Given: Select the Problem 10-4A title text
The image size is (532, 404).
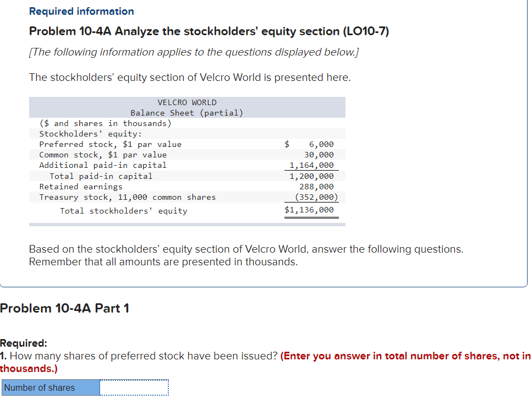Looking at the screenshot, I should 209,31.
